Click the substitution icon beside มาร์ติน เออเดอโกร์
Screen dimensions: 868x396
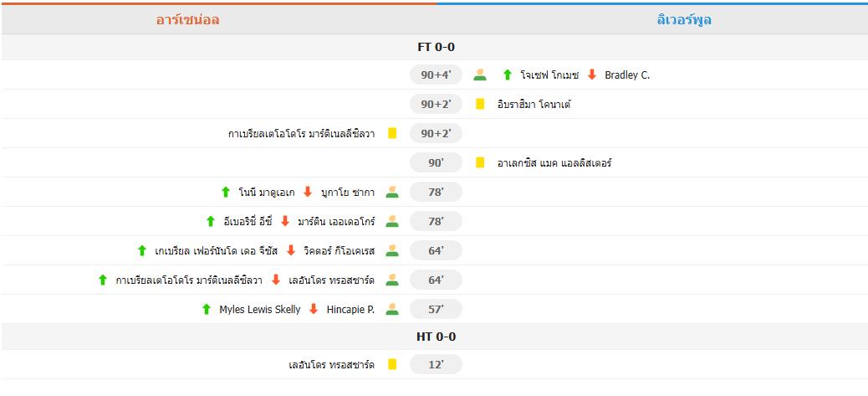pos(392,222)
